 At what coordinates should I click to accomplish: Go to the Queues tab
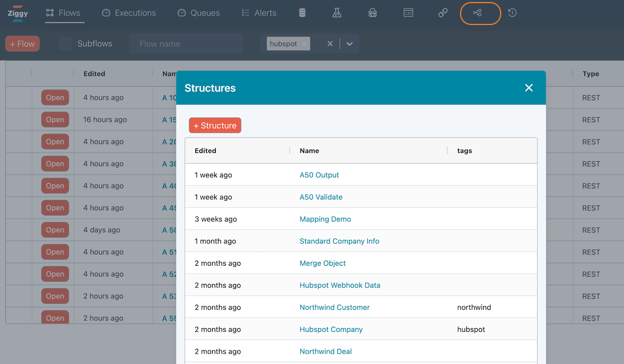[198, 13]
